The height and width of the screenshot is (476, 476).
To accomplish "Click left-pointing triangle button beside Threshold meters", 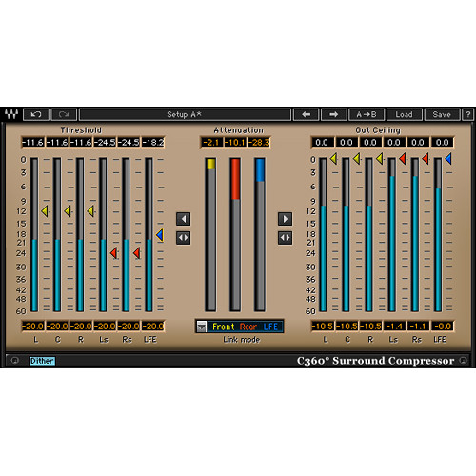I will tap(184, 219).
